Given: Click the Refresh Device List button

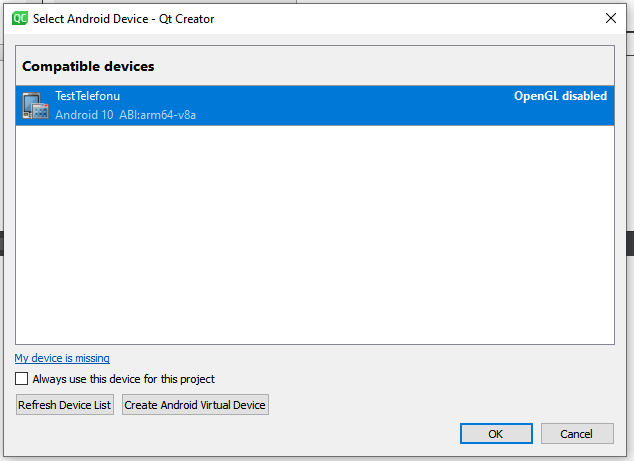Looking at the screenshot, I should [x=65, y=405].
